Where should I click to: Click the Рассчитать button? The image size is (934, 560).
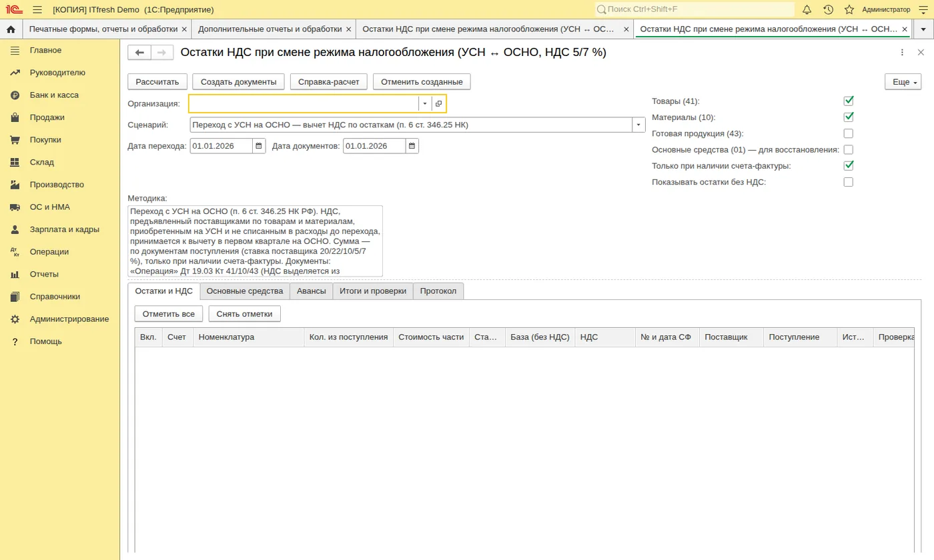[157, 81]
